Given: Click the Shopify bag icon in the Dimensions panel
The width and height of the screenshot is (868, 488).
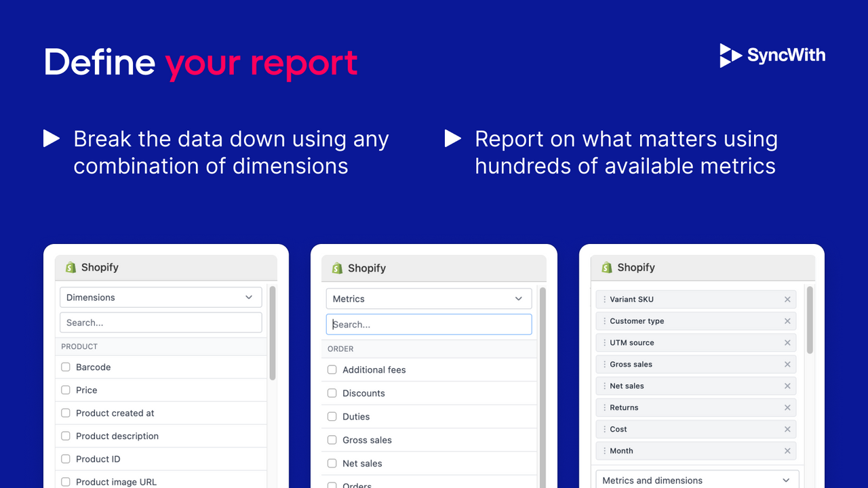Looking at the screenshot, I should tap(71, 267).
